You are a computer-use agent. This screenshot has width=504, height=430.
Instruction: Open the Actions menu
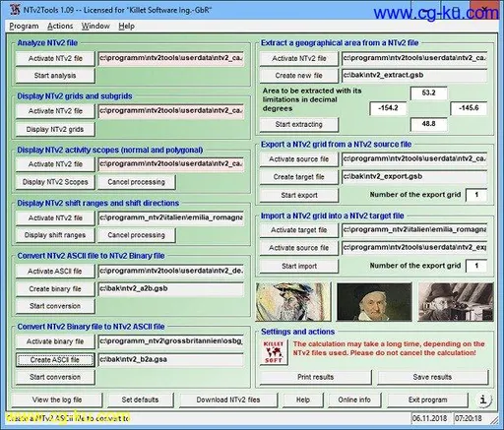click(60, 26)
